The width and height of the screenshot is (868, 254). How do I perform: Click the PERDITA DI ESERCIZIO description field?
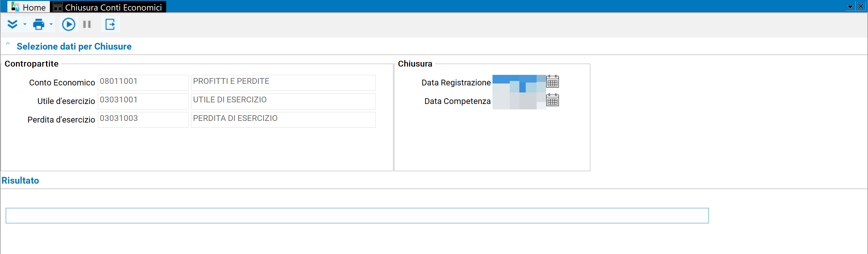pos(283,120)
